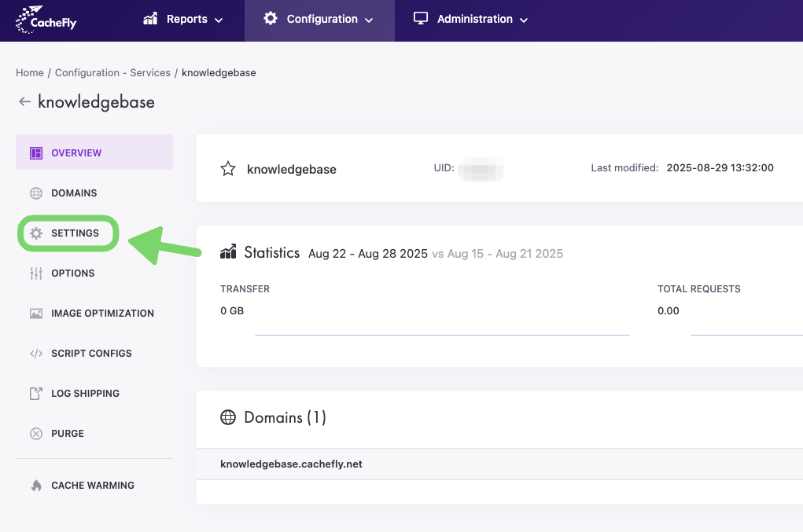Click the back arrow beside knowledgebase title
This screenshot has height=532, width=803.
24,102
